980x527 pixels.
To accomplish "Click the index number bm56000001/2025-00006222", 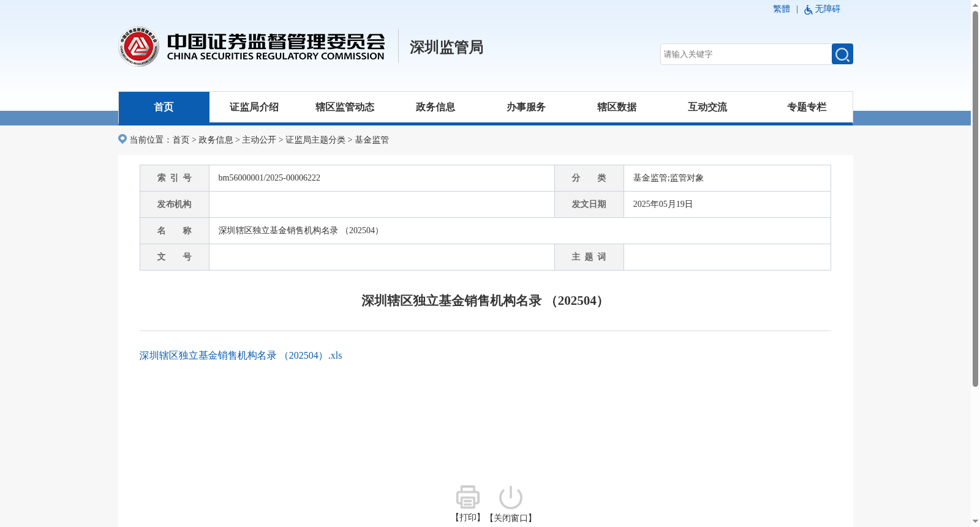I will (269, 178).
